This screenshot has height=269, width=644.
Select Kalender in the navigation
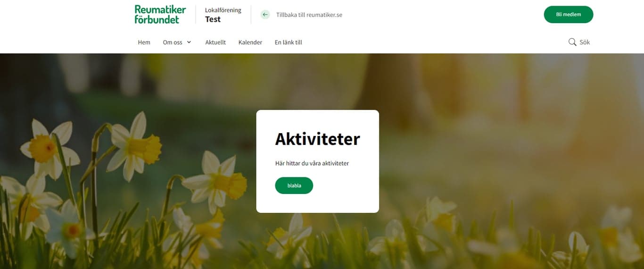tap(250, 42)
